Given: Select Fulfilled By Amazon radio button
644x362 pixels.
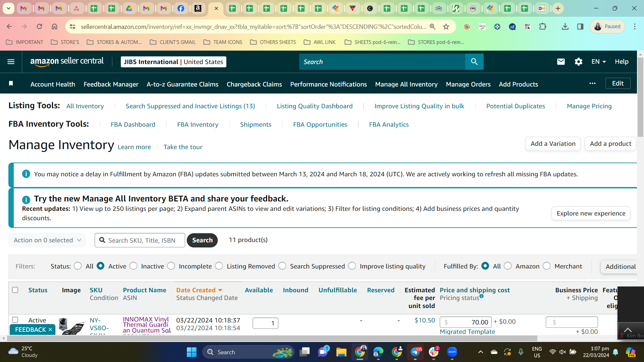Looking at the screenshot, I should click(508, 266).
